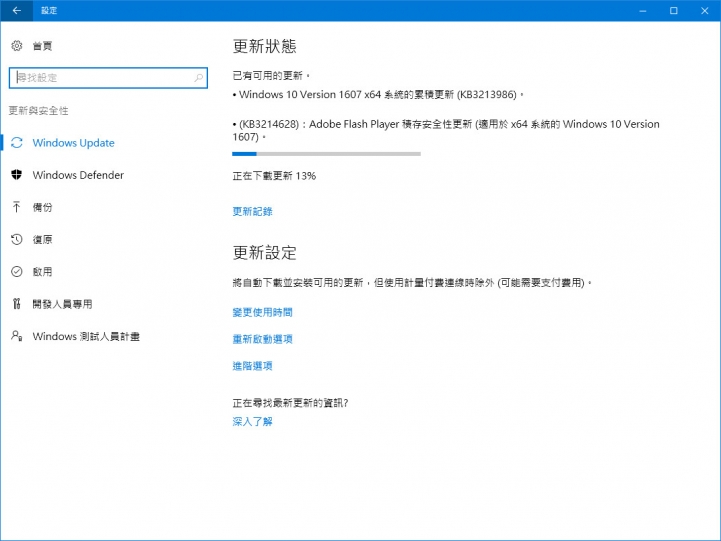Open the 進階選項 link
Screen dimensions: 721x541
(x=252, y=366)
